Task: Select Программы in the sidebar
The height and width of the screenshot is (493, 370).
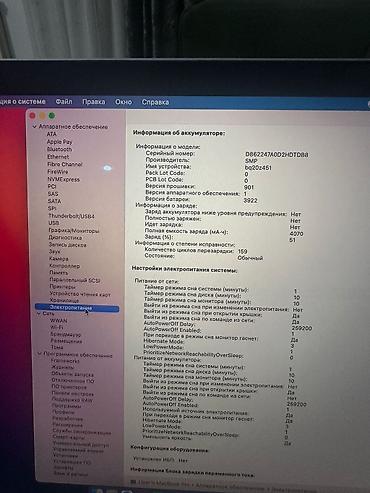Action: coord(67,406)
